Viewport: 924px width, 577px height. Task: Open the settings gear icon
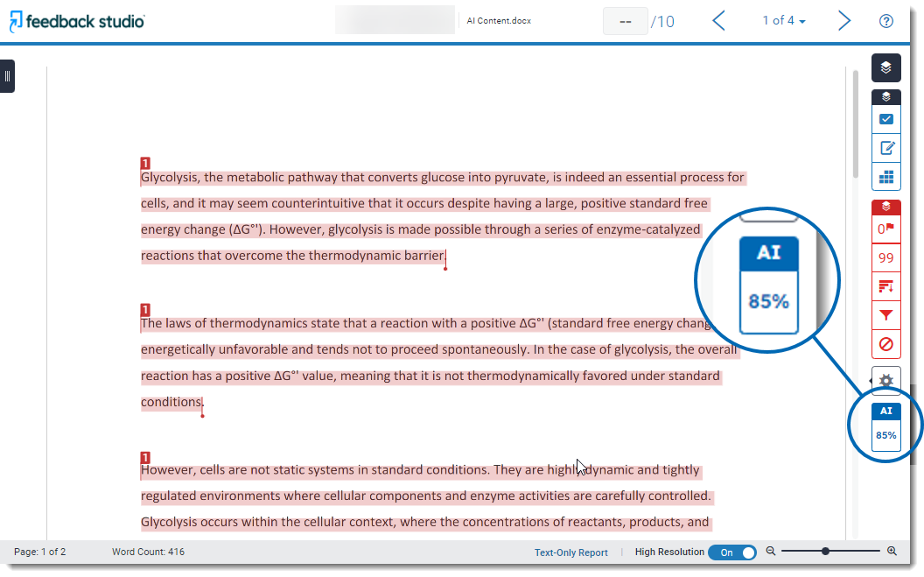pos(885,381)
